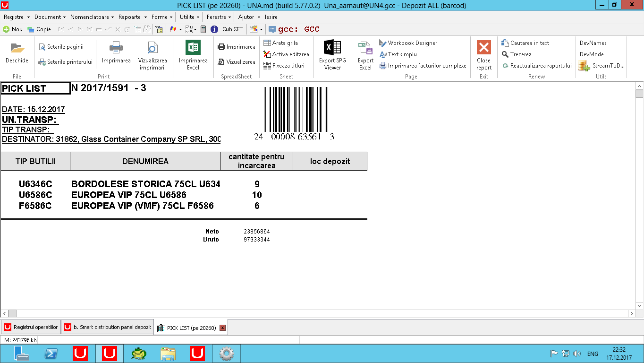Click the large Imprimarea printer icon

116,48
